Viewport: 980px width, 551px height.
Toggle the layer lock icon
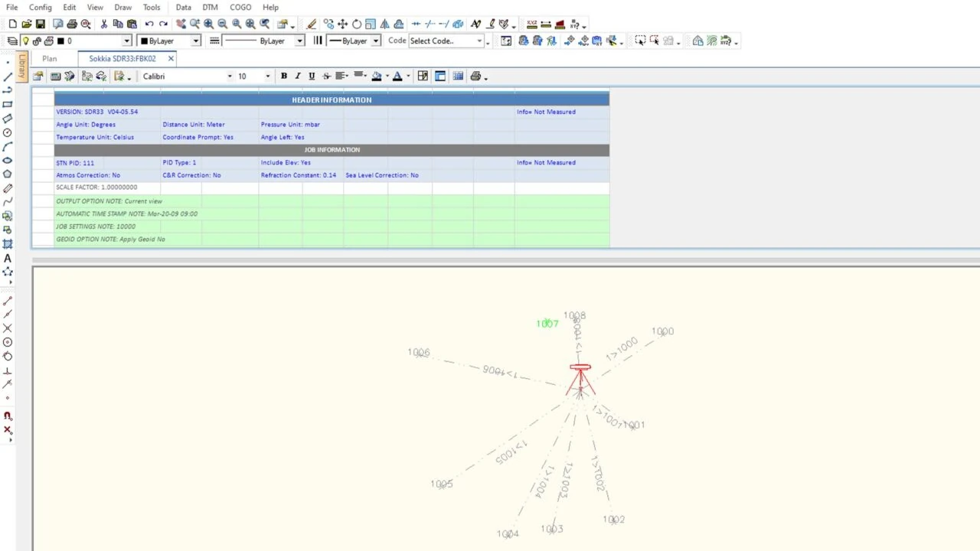tap(37, 41)
